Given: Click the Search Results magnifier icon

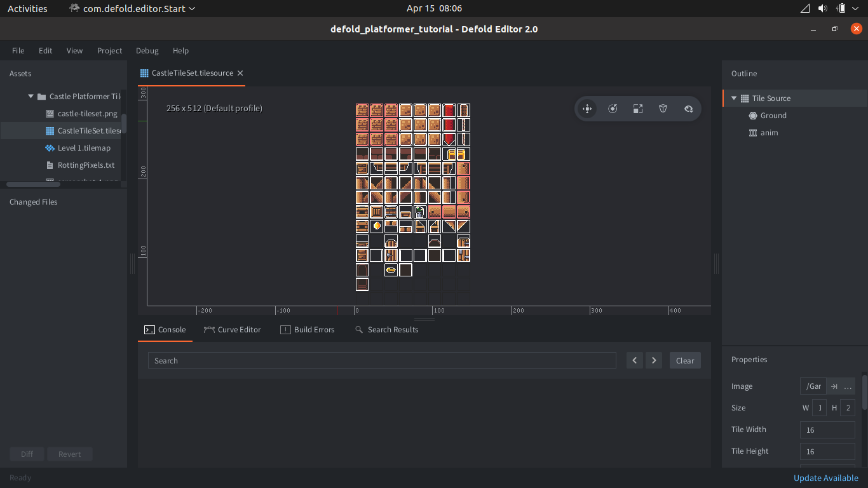Looking at the screenshot, I should 359,330.
